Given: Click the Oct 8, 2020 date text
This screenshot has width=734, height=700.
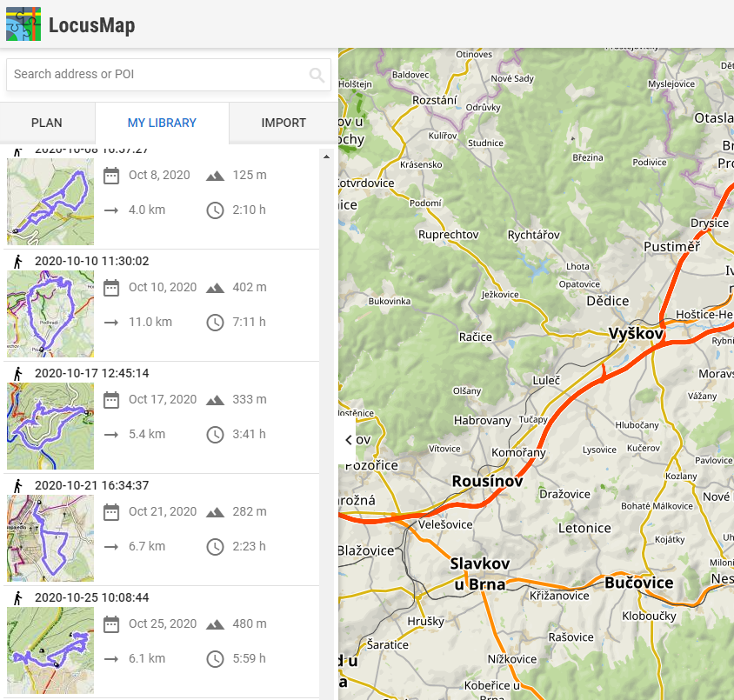Looking at the screenshot, I should pyautogui.click(x=159, y=175).
